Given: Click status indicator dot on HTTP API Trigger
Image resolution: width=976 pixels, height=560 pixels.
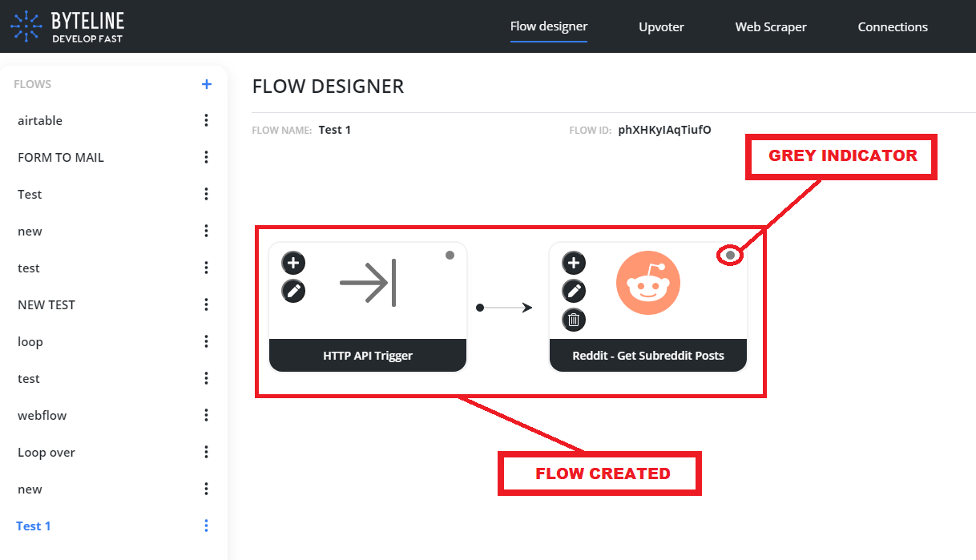Looking at the screenshot, I should point(450,256).
